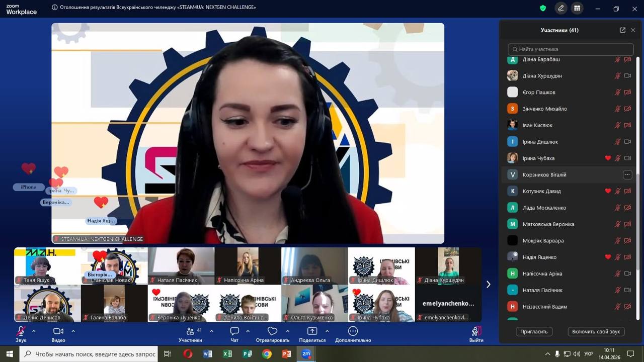Toggle camera with Видео button

pos(58,331)
